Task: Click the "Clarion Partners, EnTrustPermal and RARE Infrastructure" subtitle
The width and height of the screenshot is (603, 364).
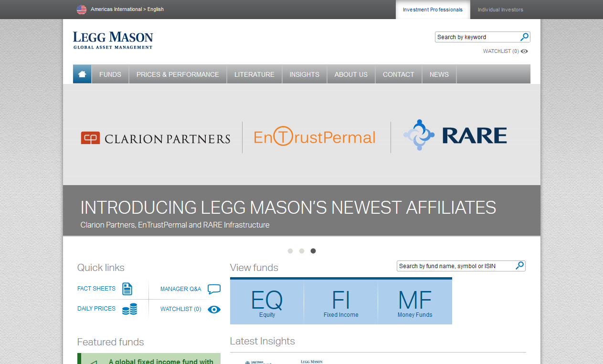Action: (x=175, y=225)
